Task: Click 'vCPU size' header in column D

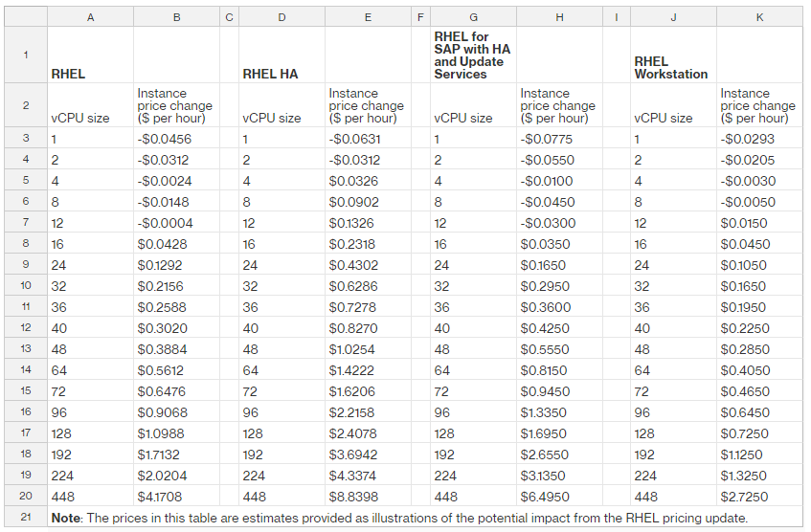Action: pyautogui.click(x=282, y=105)
